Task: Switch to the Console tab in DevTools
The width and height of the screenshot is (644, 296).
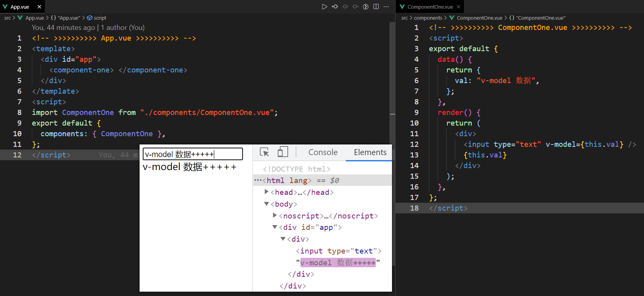Action: click(x=323, y=152)
